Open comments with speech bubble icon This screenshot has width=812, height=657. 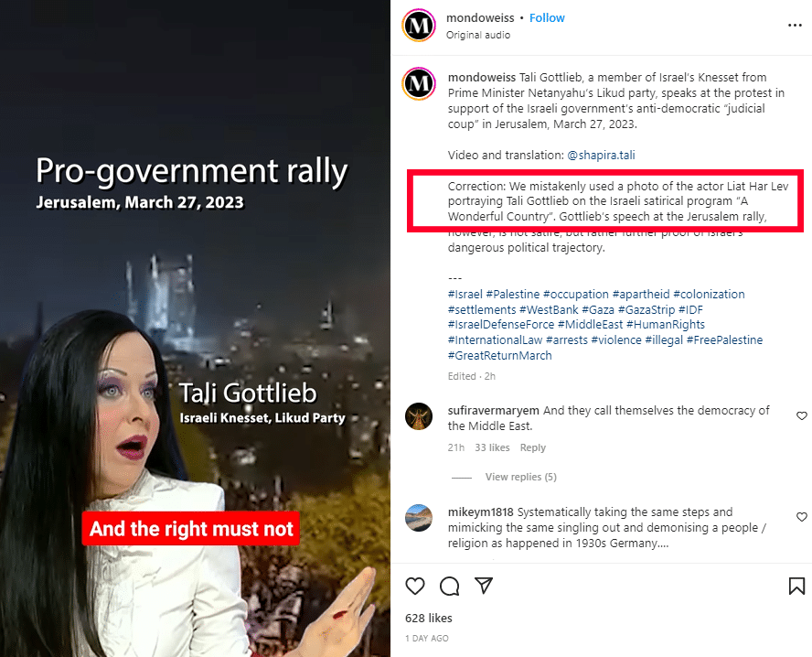tap(449, 586)
